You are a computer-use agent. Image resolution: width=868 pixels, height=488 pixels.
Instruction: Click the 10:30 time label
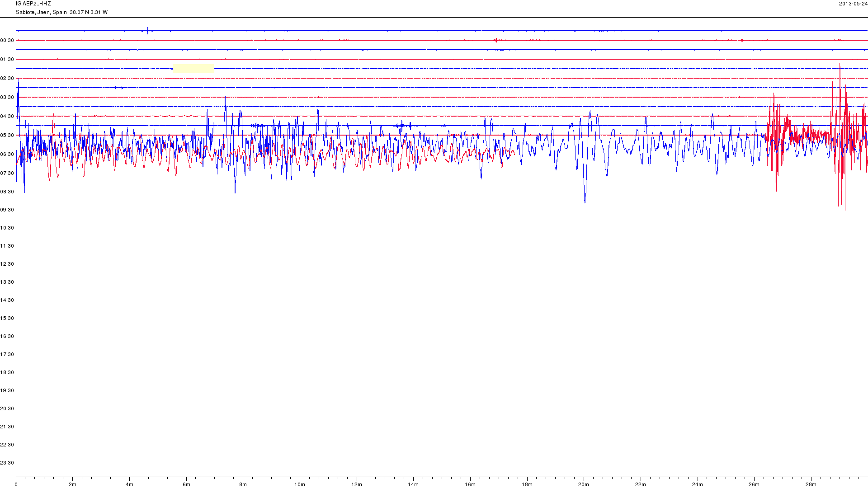pyautogui.click(x=7, y=228)
